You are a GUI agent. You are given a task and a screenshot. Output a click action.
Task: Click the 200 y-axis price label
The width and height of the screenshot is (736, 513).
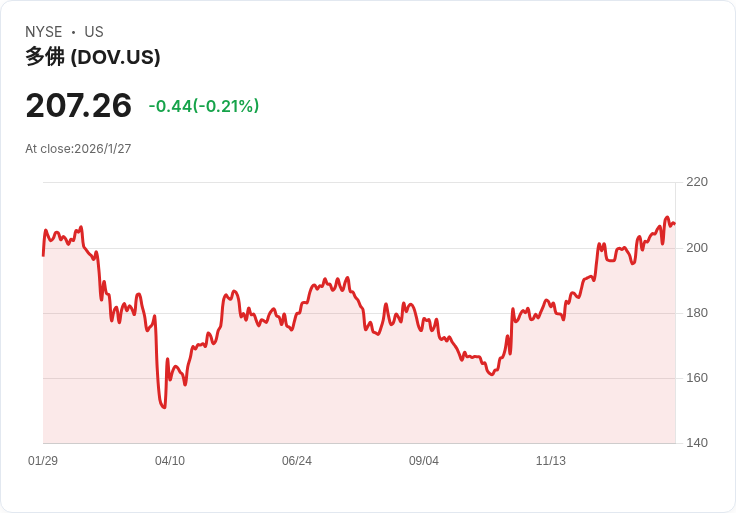(x=697, y=248)
